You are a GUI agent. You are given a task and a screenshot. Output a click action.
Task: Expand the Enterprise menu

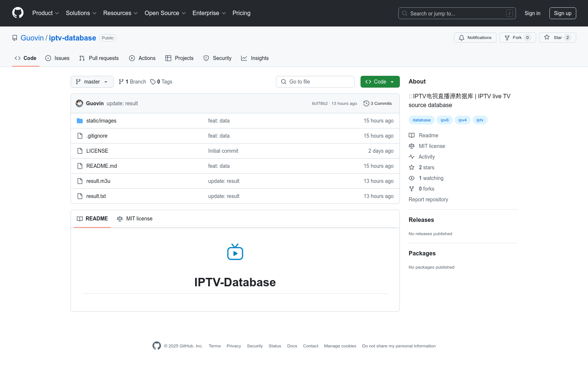pyautogui.click(x=209, y=13)
